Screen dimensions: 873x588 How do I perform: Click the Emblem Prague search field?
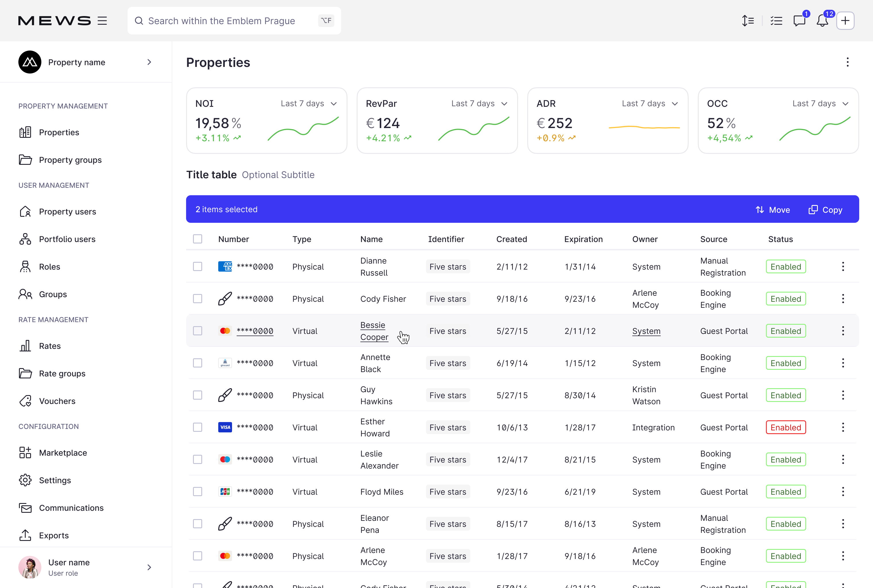pos(234,21)
